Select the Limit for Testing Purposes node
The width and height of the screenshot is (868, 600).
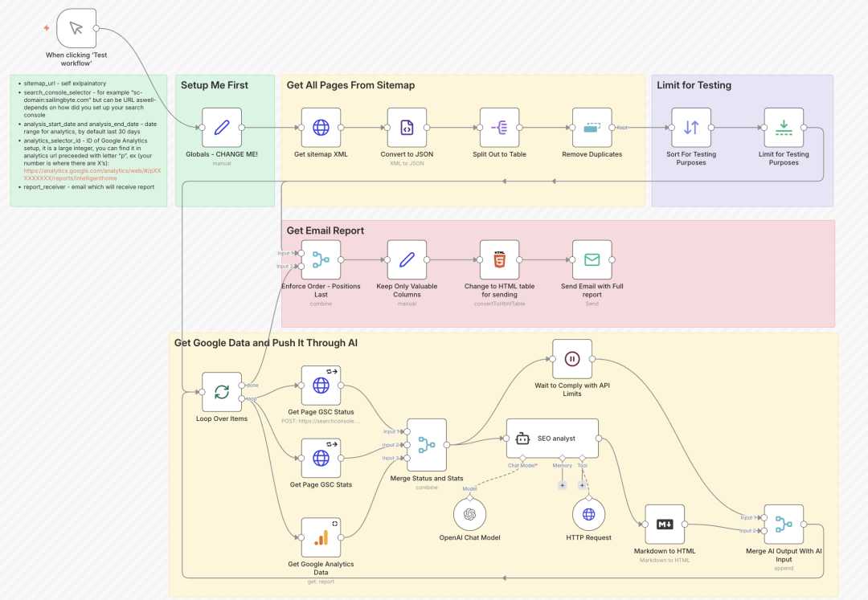pos(784,127)
